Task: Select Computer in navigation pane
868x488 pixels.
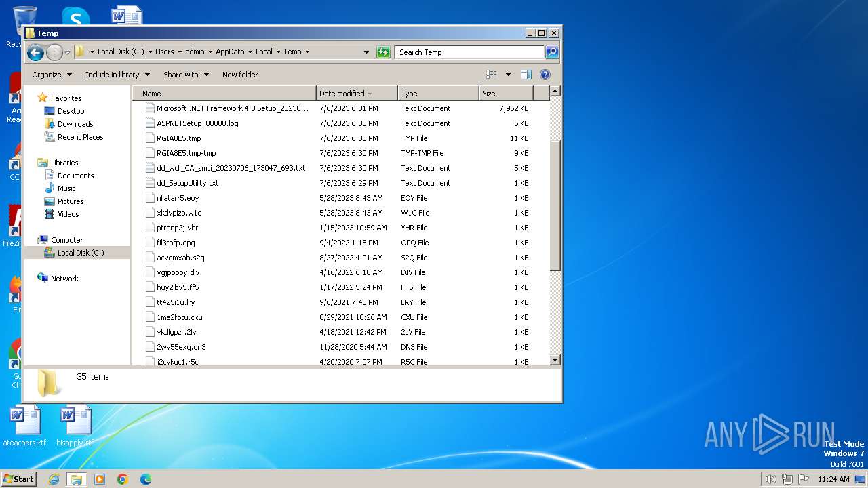Action: tap(66, 240)
